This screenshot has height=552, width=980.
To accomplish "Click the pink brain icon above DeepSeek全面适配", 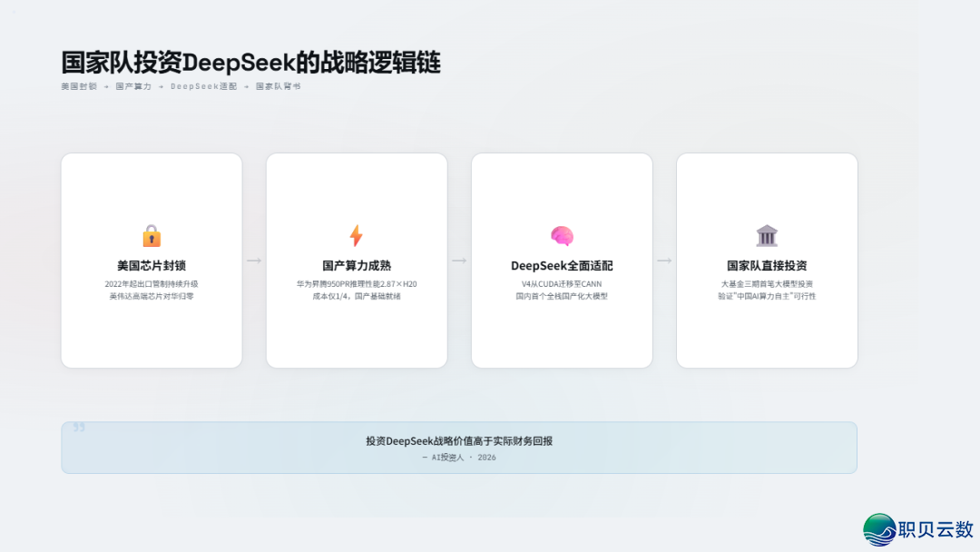I will tap(562, 236).
